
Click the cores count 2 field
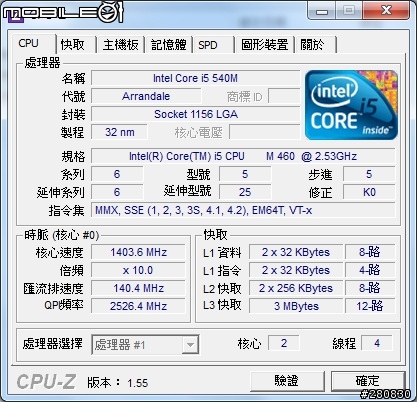284,343
